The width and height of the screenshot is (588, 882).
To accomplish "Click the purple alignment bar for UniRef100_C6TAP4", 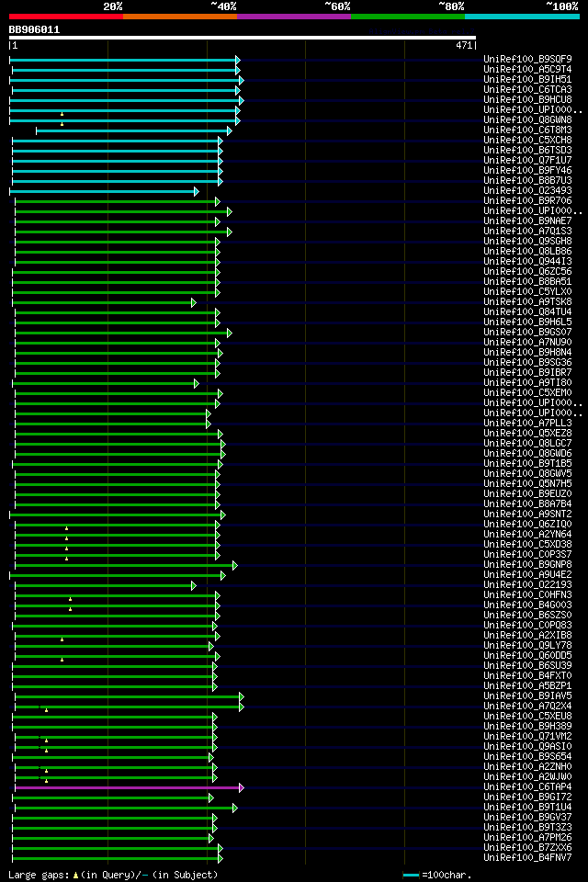I will tap(129, 788).
